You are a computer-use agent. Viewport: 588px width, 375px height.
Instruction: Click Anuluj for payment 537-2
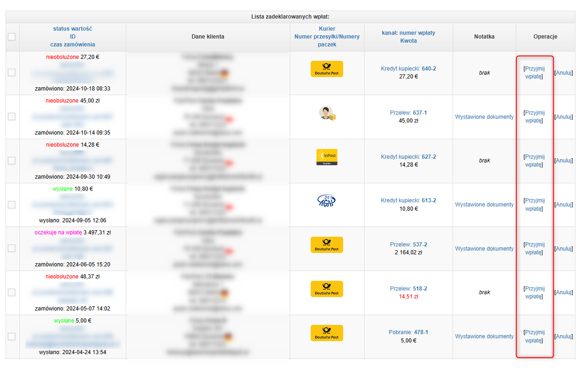point(564,249)
